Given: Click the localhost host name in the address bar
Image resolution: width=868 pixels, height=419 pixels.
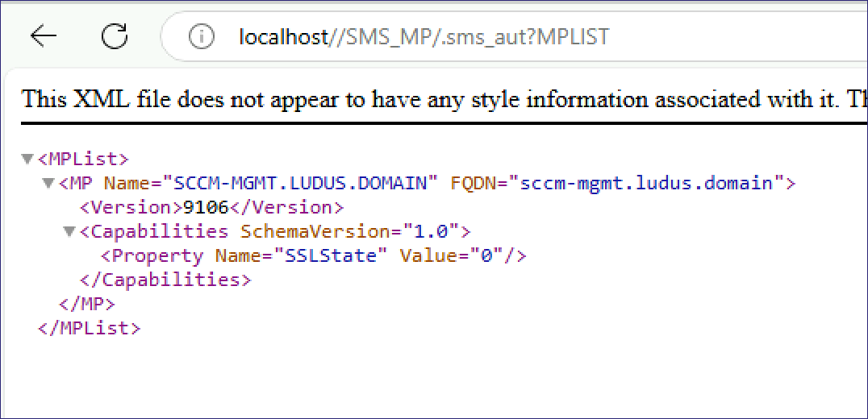Looking at the screenshot, I should [x=284, y=37].
